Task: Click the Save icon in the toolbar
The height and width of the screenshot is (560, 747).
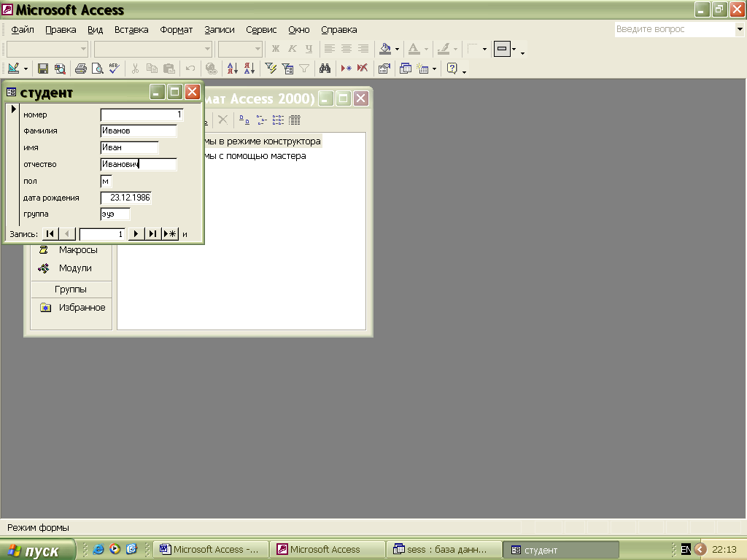Action: 43,69
